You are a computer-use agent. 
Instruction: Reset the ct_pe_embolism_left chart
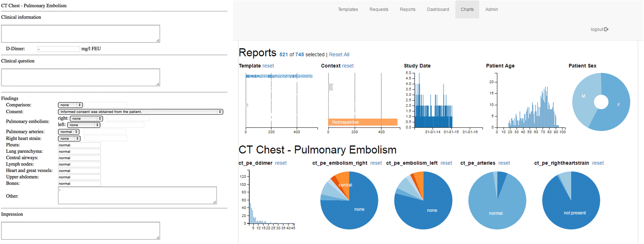[x=446, y=163]
